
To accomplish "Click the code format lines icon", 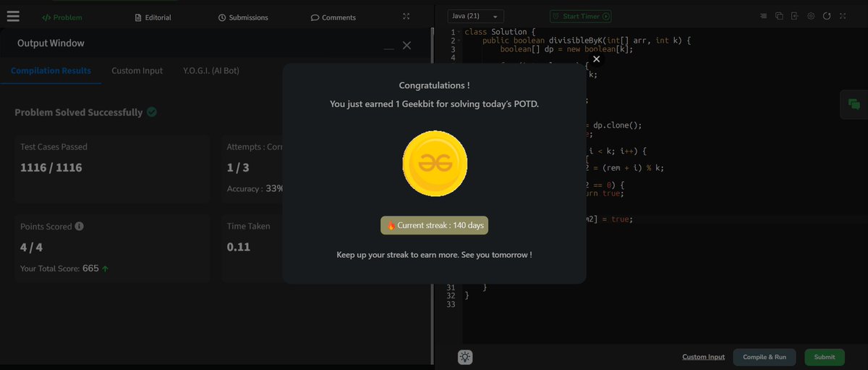I will click(764, 16).
